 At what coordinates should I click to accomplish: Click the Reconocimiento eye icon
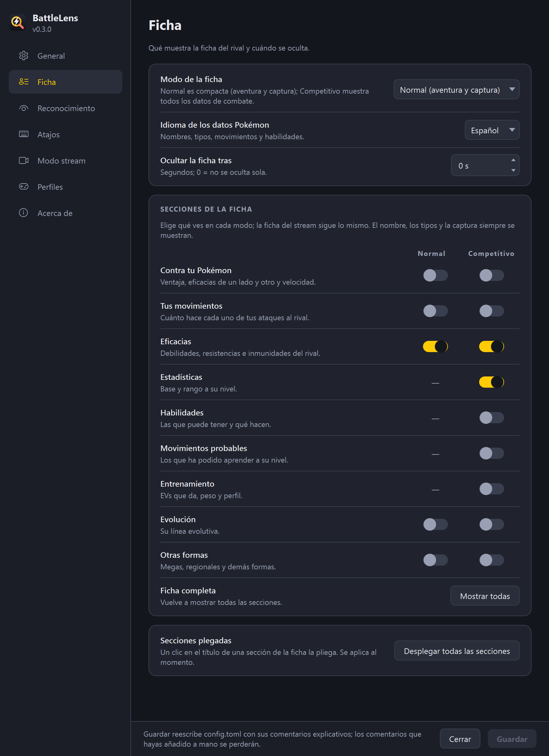coord(24,108)
